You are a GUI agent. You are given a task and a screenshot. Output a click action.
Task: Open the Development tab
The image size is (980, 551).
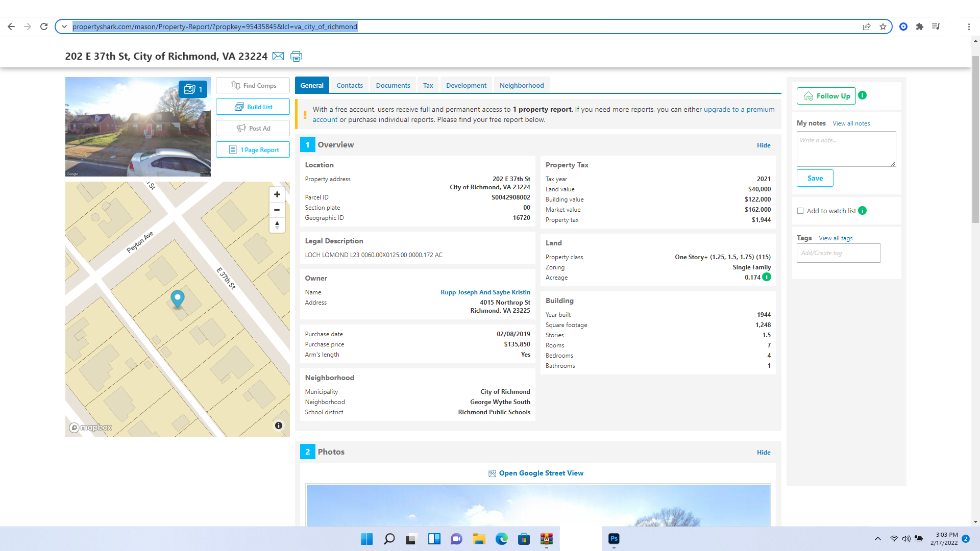coord(467,85)
